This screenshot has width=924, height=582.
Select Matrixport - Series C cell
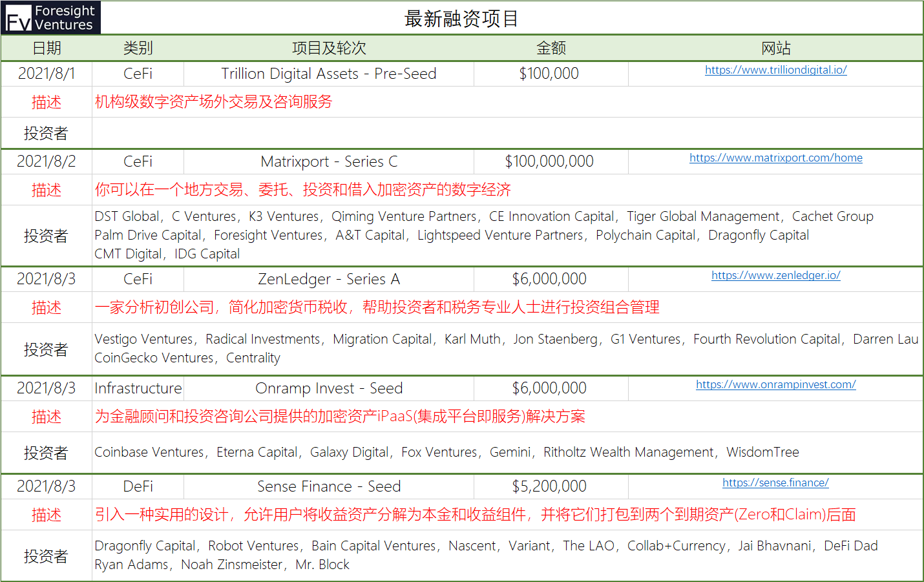pyautogui.click(x=329, y=161)
